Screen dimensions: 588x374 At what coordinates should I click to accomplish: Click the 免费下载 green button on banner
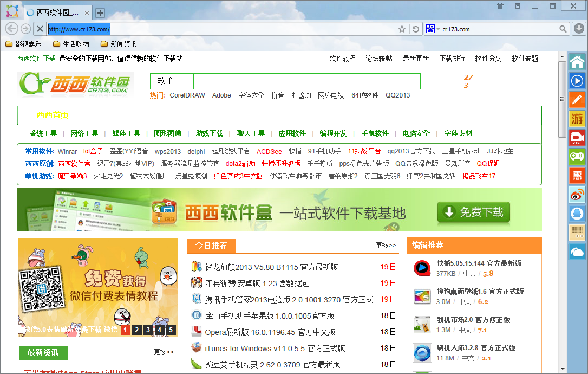[474, 212]
